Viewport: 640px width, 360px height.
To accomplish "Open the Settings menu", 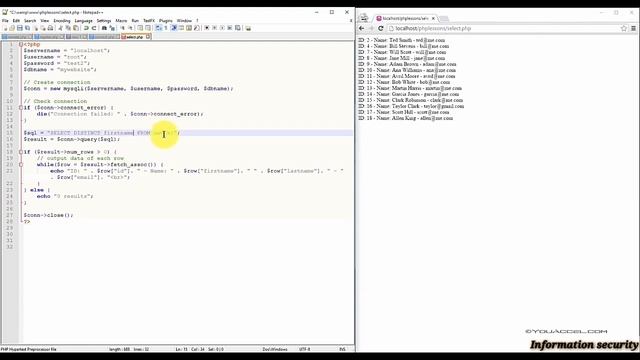I will tap(104, 20).
